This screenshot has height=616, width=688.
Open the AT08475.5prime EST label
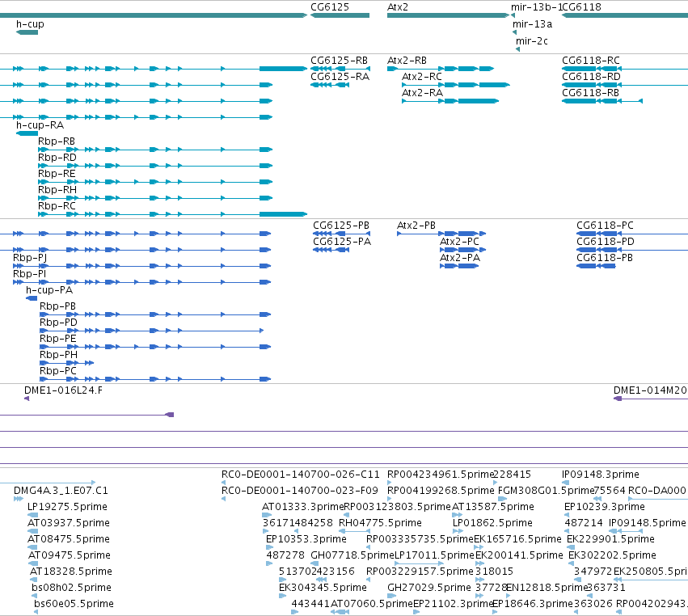(x=69, y=539)
